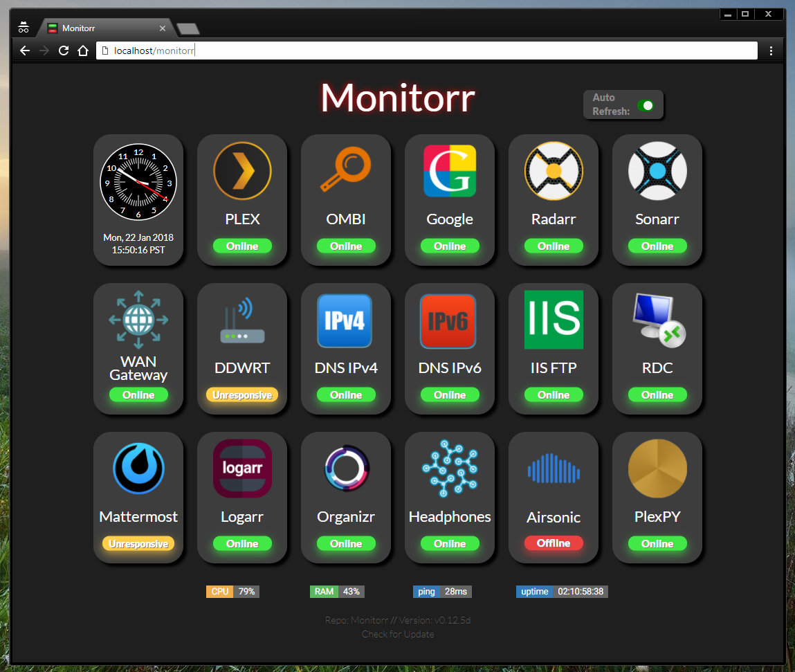Open the WAN Gateway globe icon
This screenshot has height=672, width=795.
[x=138, y=320]
